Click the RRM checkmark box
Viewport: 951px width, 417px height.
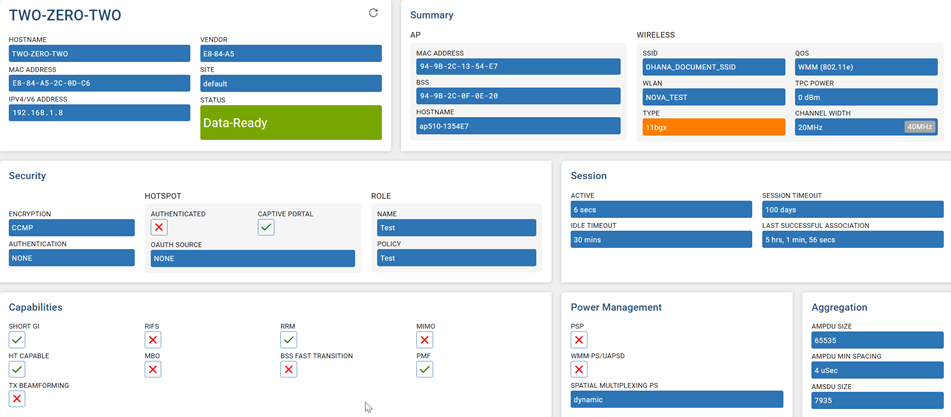(289, 340)
